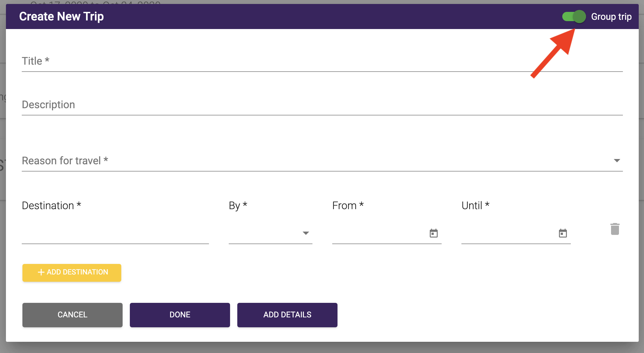Expand the Reason for travel dropdown arrow
The height and width of the screenshot is (353, 644).
[x=617, y=161]
